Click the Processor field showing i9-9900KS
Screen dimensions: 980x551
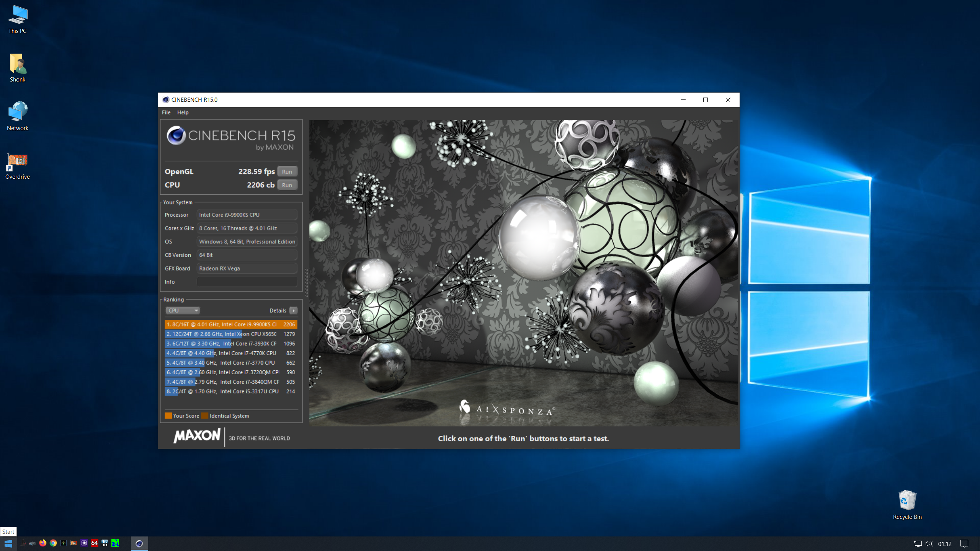247,215
